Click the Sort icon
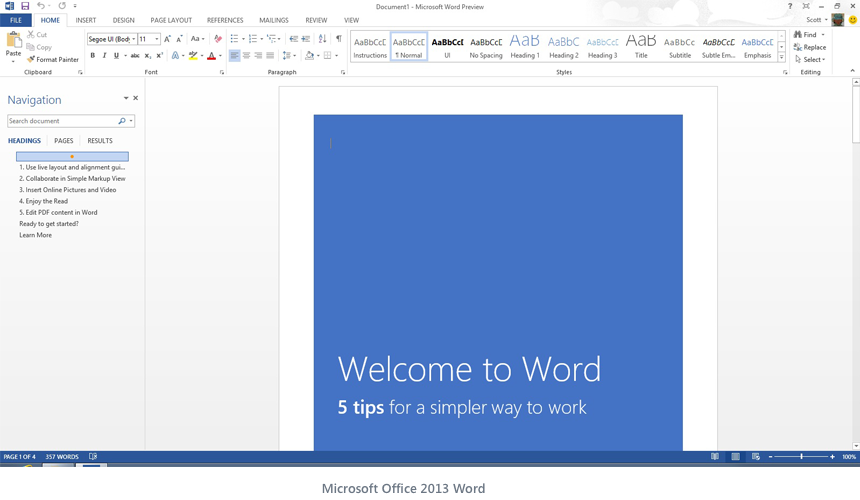The width and height of the screenshot is (860, 500). 322,39
